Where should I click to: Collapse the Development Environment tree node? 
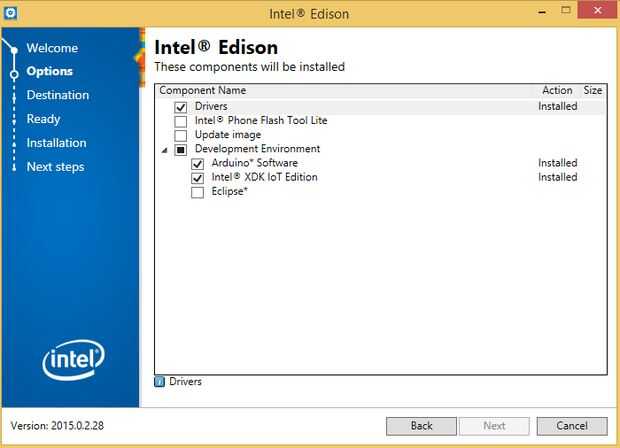tap(164, 150)
